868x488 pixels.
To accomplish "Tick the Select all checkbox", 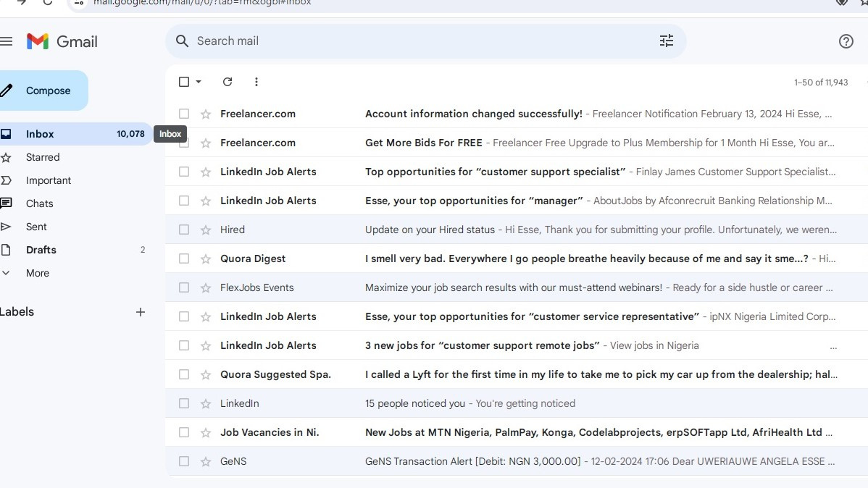I will pos(184,82).
